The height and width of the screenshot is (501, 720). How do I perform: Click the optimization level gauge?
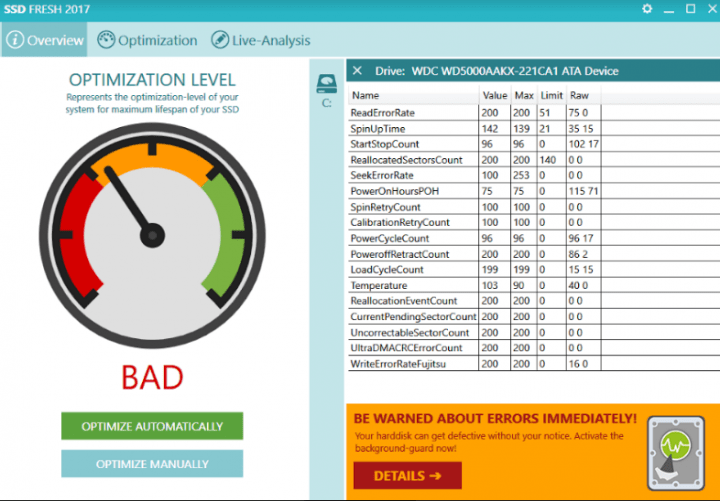(152, 235)
